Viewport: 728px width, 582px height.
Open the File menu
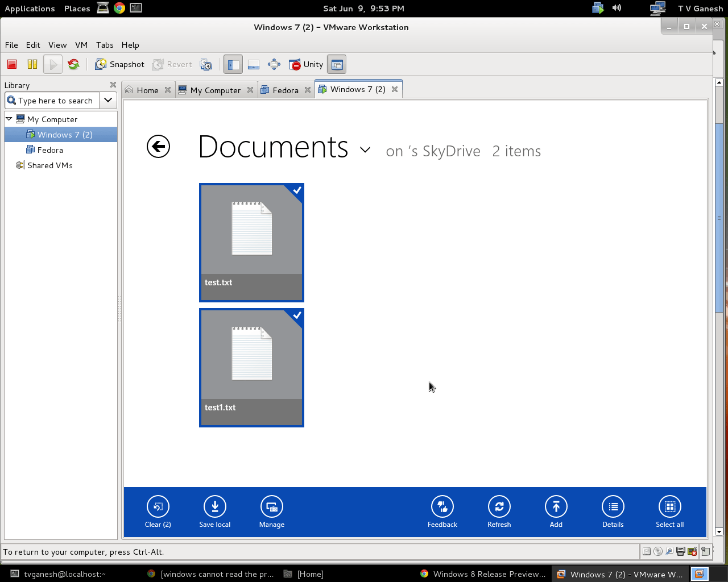point(11,45)
